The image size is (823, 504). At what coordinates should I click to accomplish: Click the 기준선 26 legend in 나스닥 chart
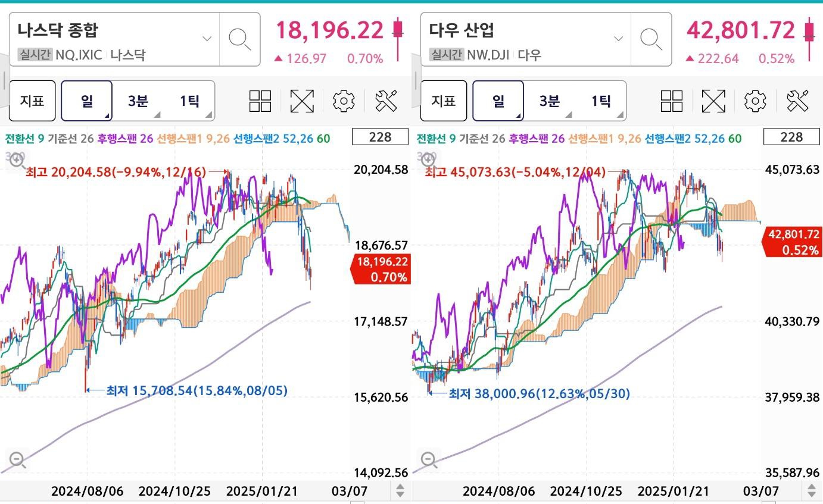(x=70, y=139)
